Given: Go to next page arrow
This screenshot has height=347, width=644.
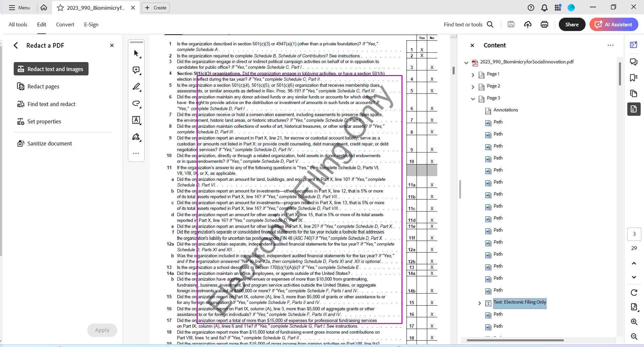Looking at the screenshot, I should click(x=634, y=277).
